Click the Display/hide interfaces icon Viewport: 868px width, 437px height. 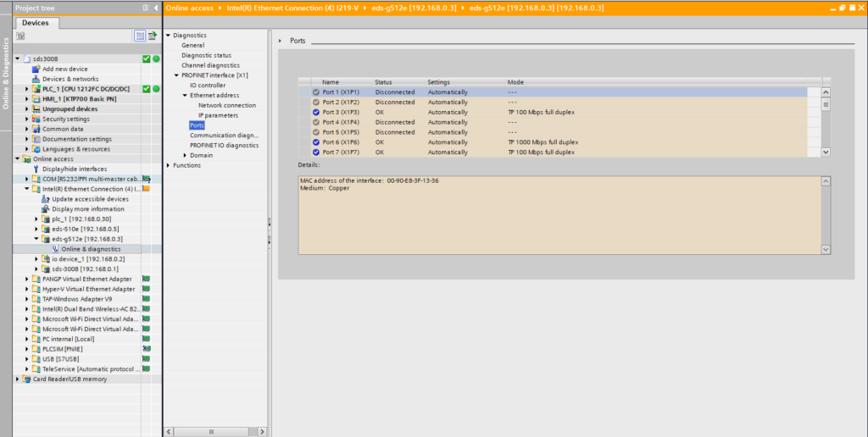coord(36,169)
